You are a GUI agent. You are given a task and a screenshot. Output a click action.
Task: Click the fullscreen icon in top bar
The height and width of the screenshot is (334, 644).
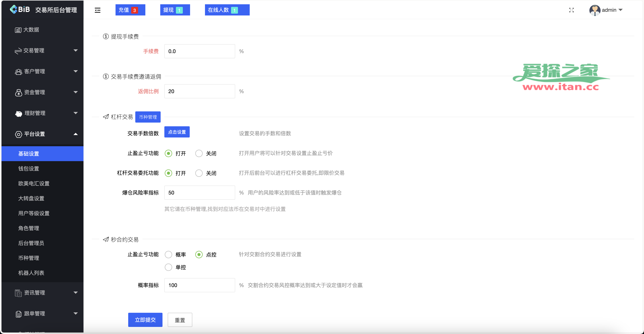572,10
